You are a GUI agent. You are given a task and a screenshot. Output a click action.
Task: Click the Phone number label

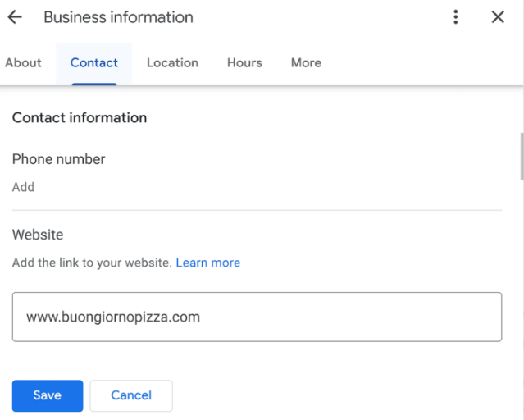(58, 159)
